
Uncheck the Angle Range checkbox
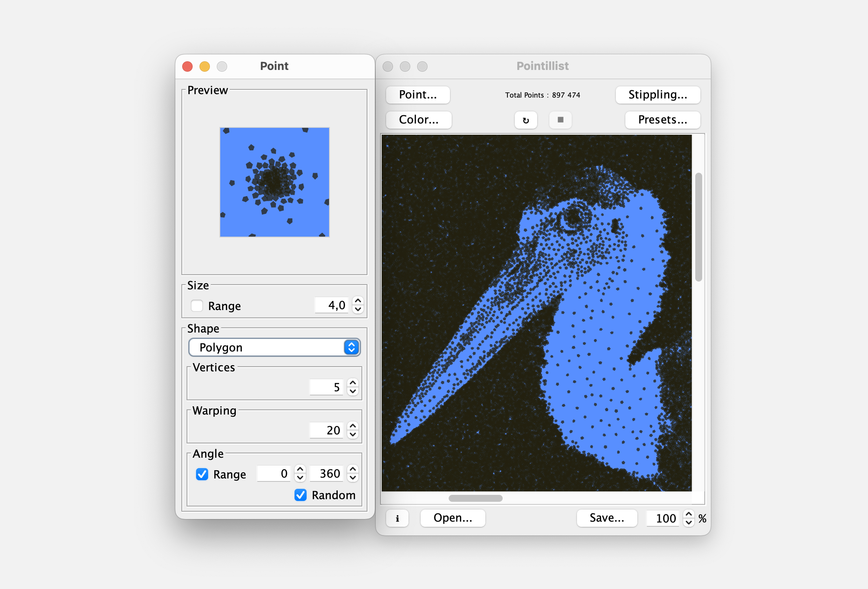tap(202, 474)
